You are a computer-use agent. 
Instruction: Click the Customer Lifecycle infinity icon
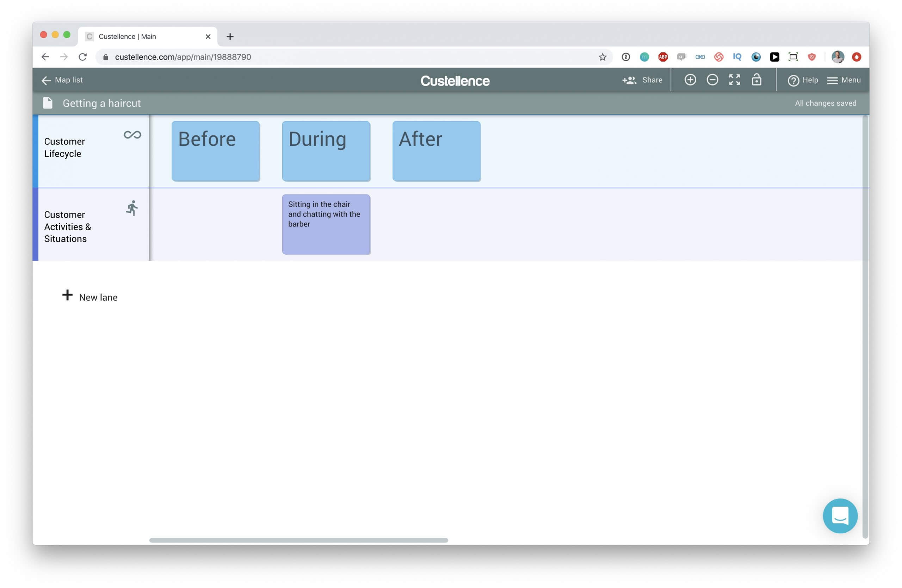click(131, 135)
